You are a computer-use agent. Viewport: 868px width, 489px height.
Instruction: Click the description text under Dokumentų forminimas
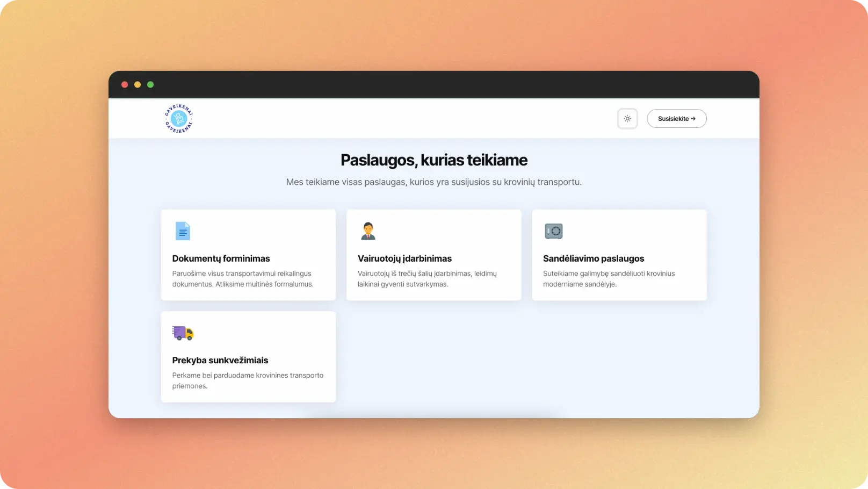coord(243,279)
